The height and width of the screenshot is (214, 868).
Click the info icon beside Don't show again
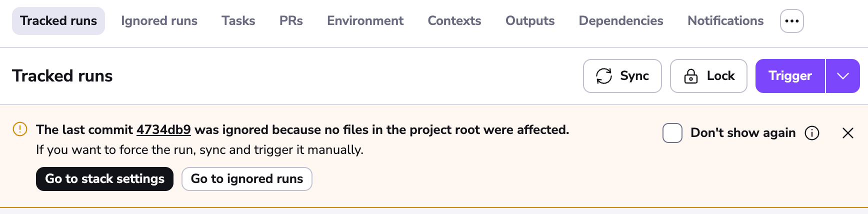pos(812,133)
